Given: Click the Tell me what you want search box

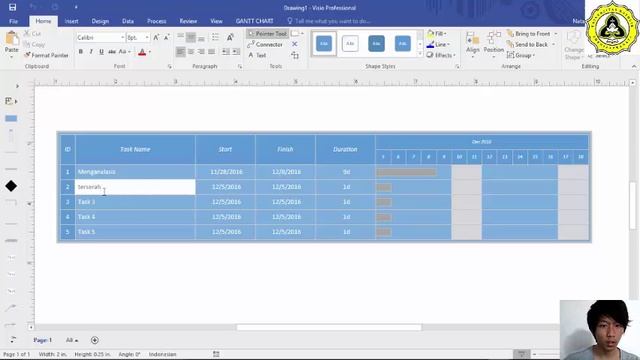Looking at the screenshot, I should pyautogui.click(x=329, y=21).
